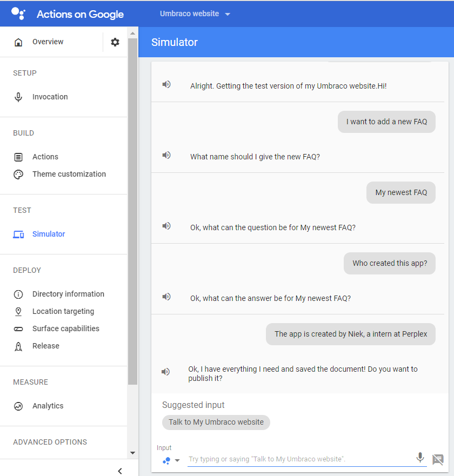Toggle the chat display icon beside microphone
The image size is (454, 476).
(438, 459)
